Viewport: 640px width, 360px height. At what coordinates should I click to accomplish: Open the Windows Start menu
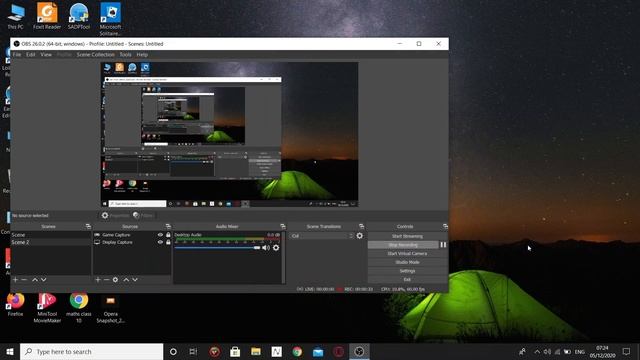(x=10, y=351)
